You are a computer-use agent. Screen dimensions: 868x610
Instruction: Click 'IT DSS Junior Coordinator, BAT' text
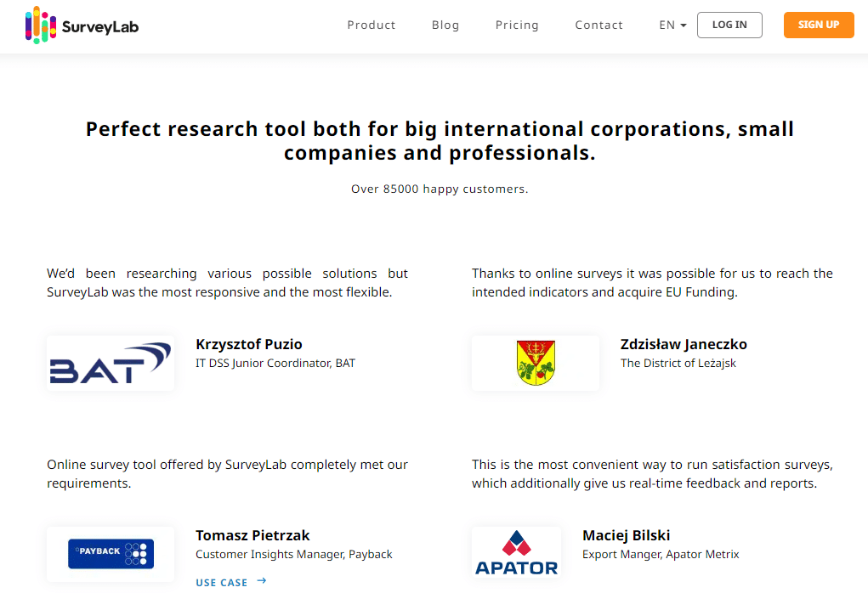coord(275,364)
